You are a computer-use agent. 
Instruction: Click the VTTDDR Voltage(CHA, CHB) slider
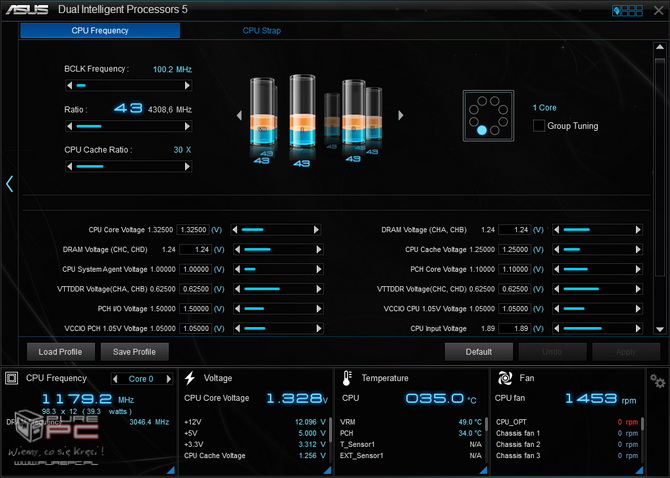(278, 289)
